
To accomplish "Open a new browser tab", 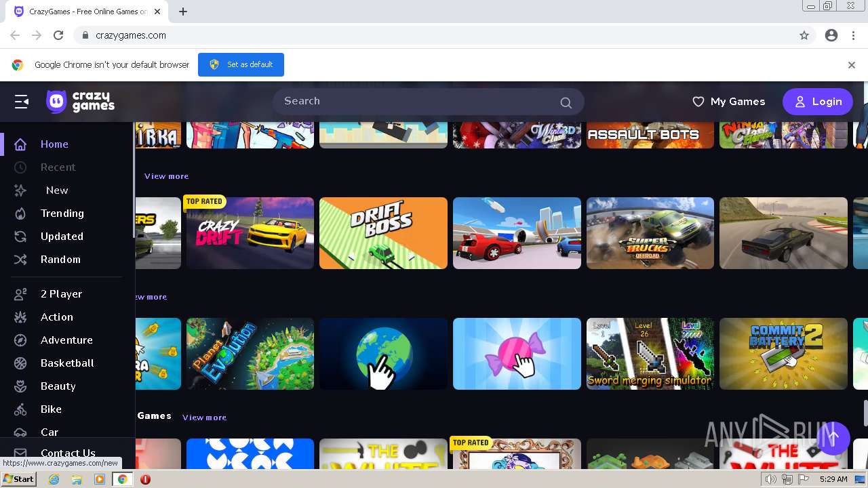I will 183,12.
